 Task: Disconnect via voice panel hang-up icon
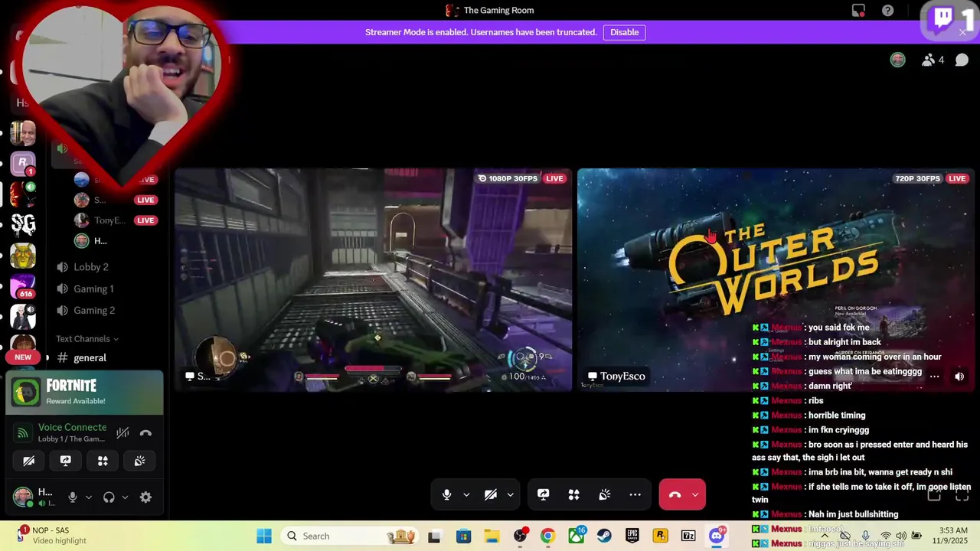[x=145, y=433]
